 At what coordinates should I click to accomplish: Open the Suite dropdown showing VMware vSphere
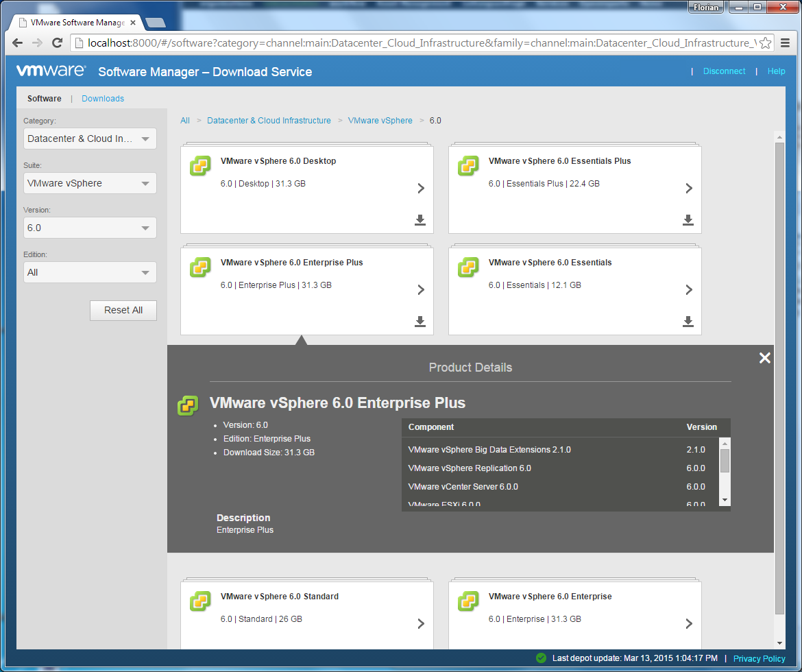[90, 183]
